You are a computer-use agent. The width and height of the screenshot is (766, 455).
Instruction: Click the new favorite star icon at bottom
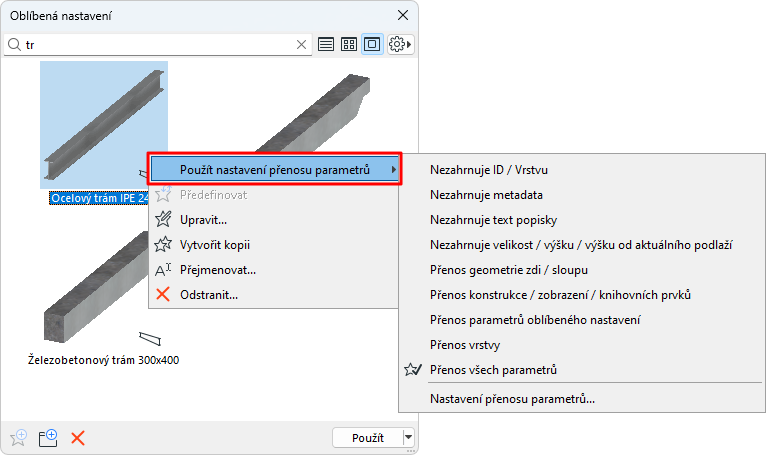pyautogui.click(x=18, y=437)
